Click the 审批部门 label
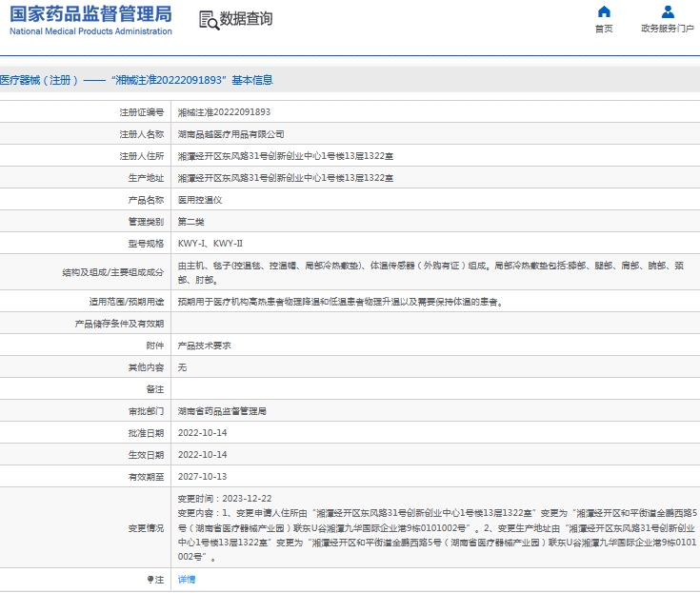Viewport: 700px width, 593px height. click(x=146, y=411)
